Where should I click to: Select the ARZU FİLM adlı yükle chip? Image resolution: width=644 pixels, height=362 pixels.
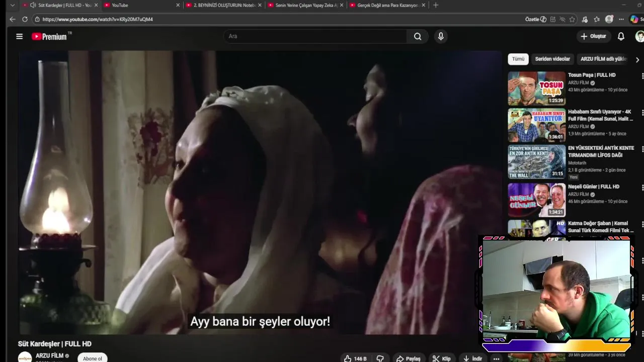coord(603,59)
